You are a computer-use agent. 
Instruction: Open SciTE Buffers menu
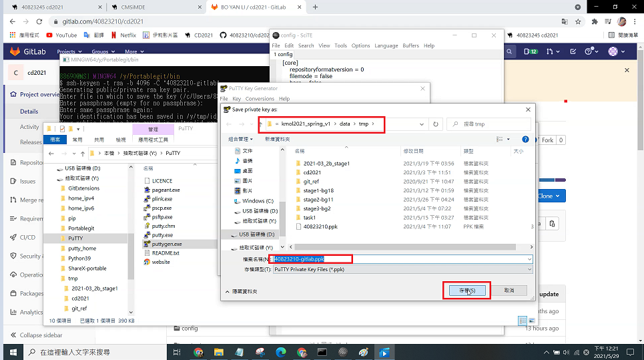tap(410, 45)
